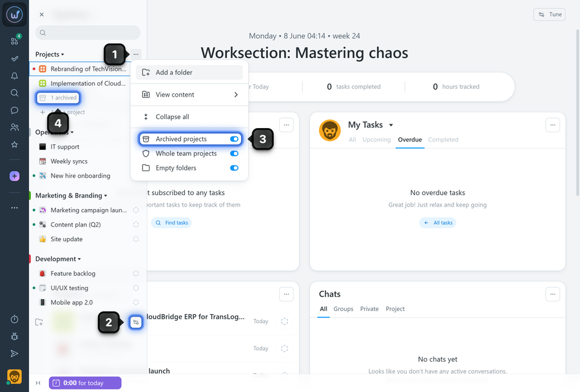Open New hire onboarding project
The width and height of the screenshot is (580, 392).
[81, 176]
